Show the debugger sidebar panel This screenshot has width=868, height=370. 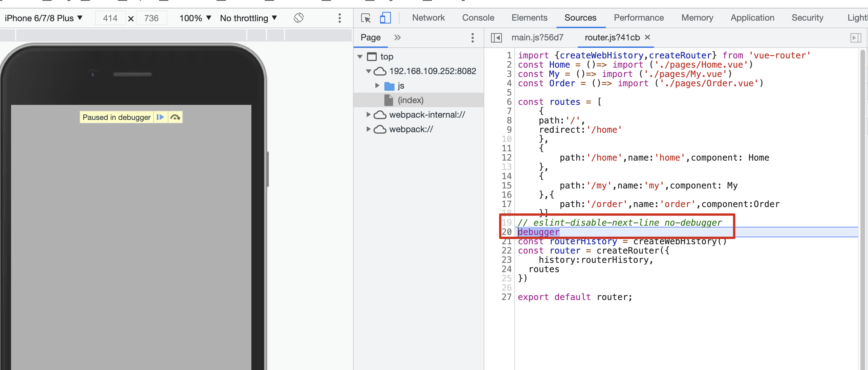(x=855, y=37)
